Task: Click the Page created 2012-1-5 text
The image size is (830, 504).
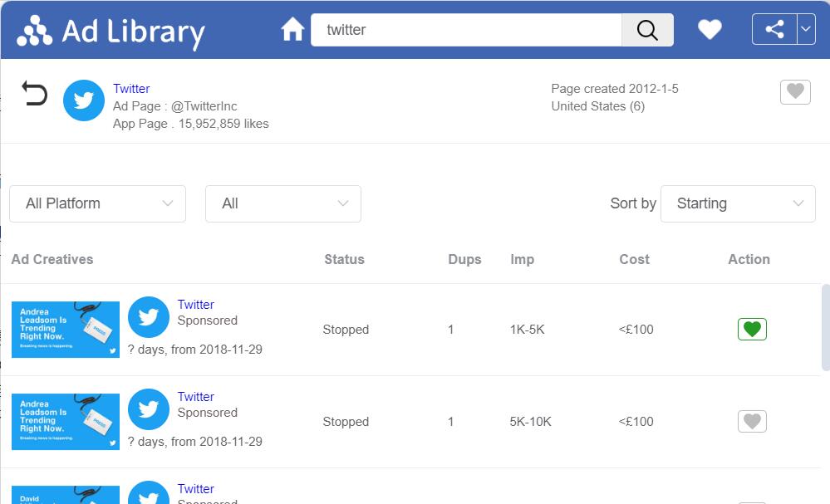Action: (x=615, y=88)
